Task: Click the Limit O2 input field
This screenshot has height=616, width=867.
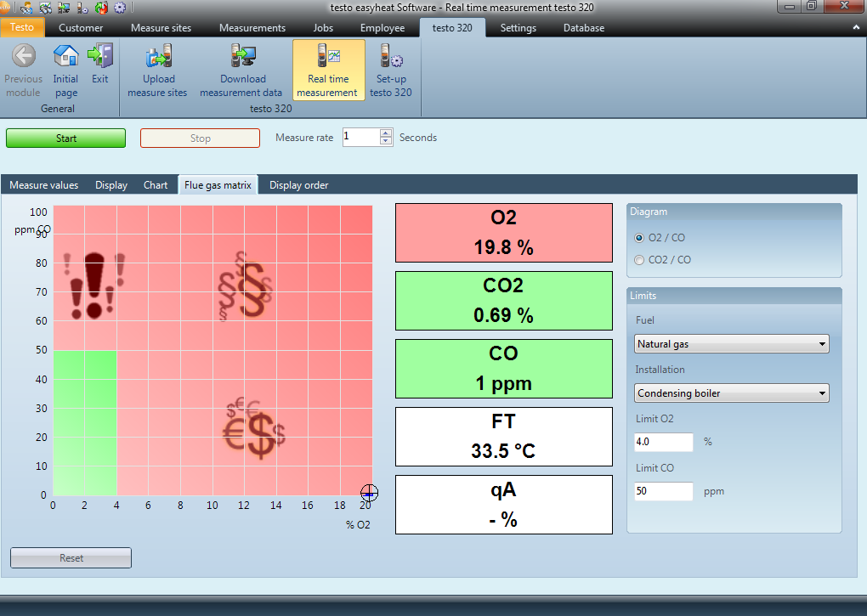Action: pyautogui.click(x=664, y=442)
